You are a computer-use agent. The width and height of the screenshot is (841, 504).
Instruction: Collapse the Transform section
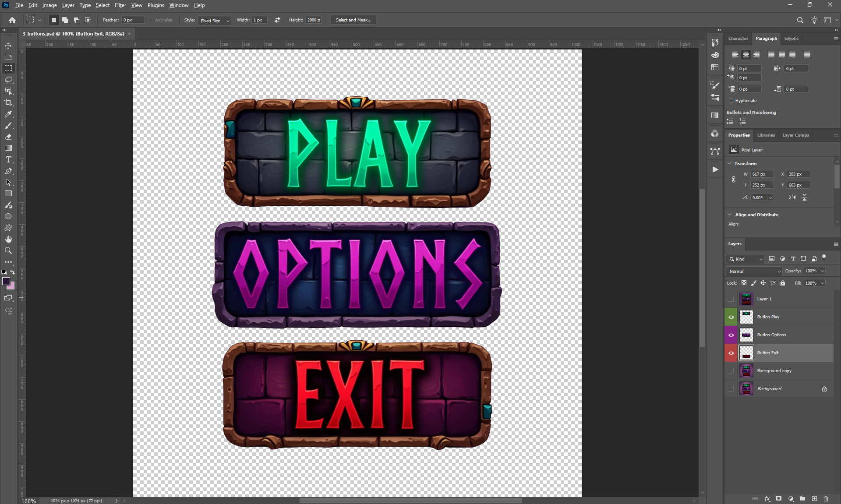[x=730, y=163]
